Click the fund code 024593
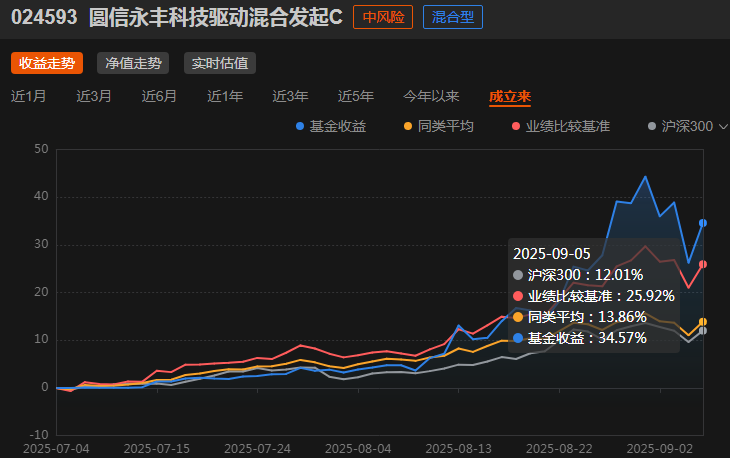The height and width of the screenshot is (458, 730). 44,17
